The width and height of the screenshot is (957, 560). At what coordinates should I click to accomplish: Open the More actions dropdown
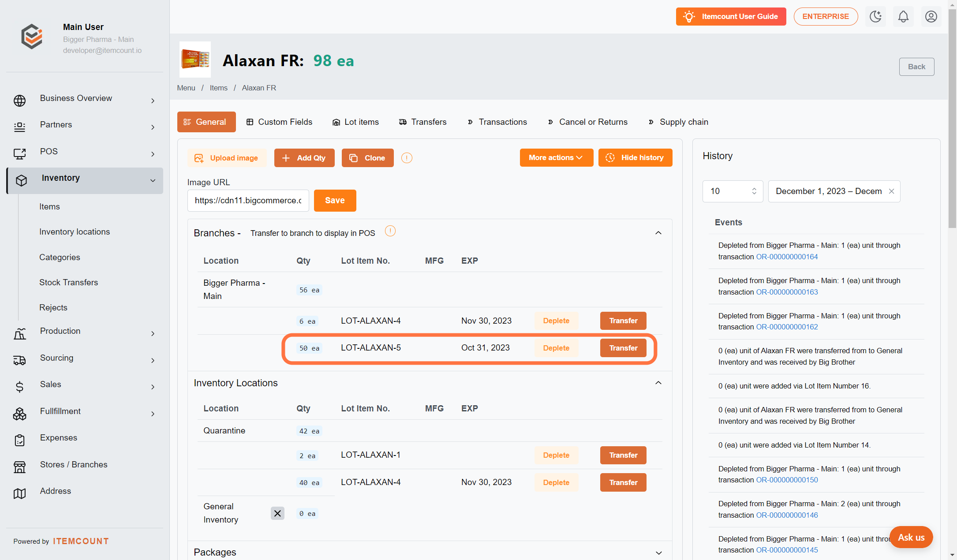[x=556, y=158]
